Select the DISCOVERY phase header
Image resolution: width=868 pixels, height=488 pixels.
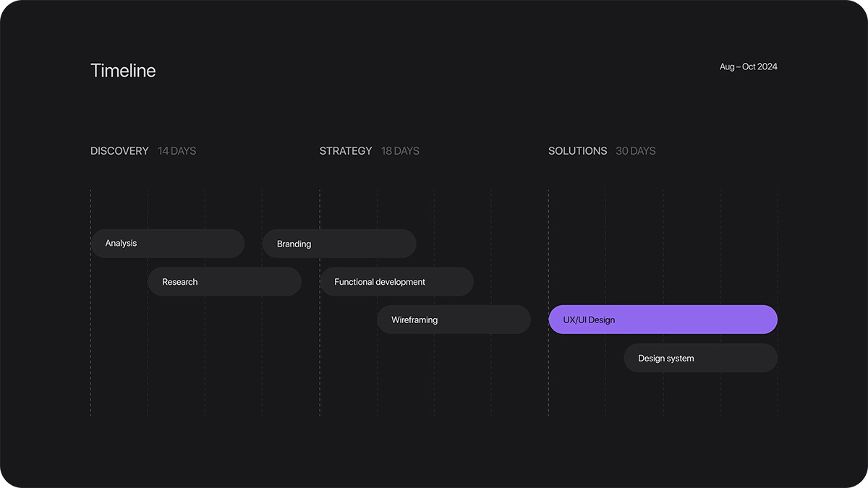(119, 151)
